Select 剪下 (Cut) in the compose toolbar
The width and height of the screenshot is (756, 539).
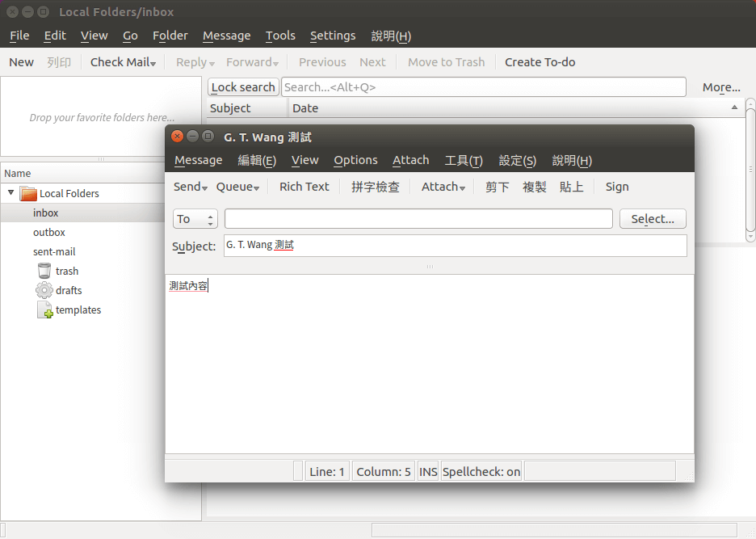497,187
